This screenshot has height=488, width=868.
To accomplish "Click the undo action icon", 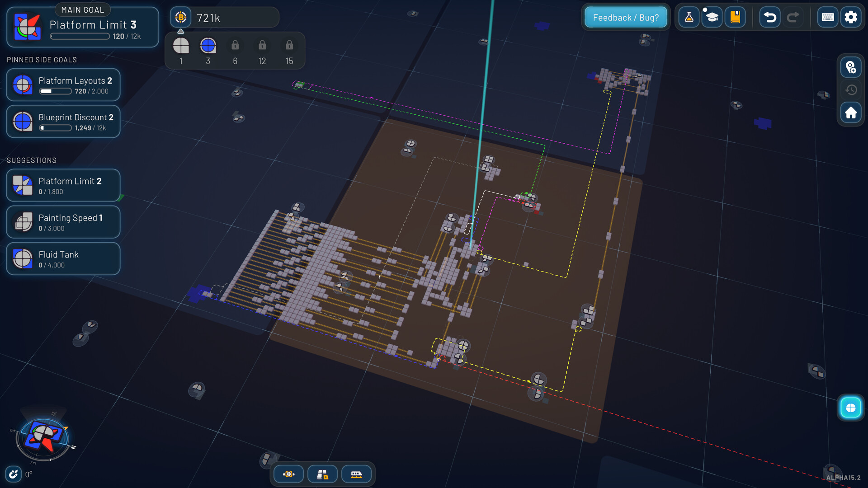I will [x=769, y=17].
